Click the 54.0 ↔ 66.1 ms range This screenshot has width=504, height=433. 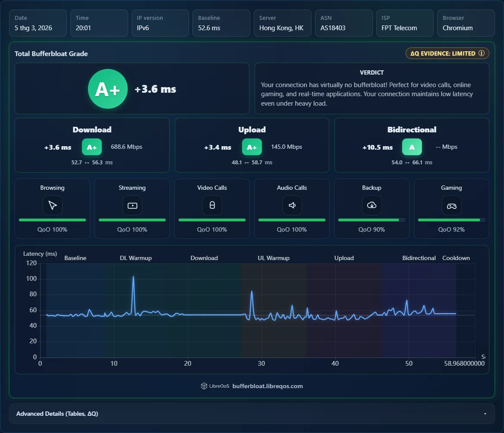(412, 163)
